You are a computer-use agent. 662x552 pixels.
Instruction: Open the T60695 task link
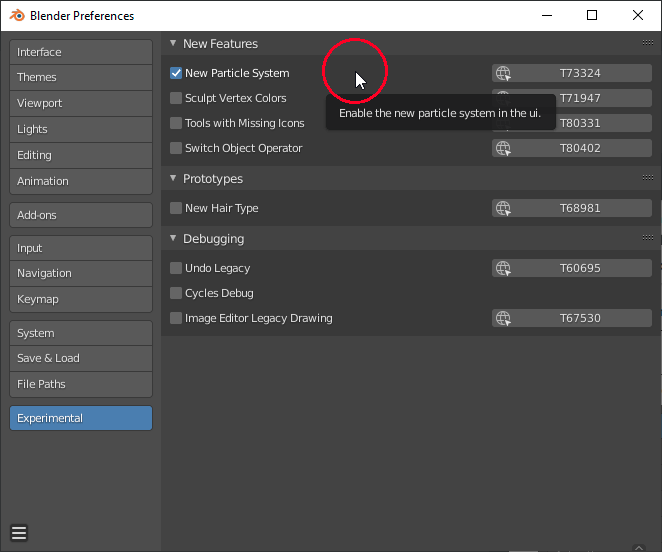[572, 268]
